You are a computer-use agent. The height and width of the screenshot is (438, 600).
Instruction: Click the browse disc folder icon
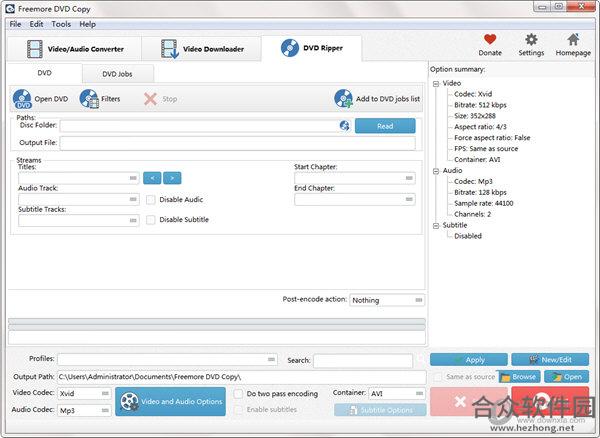point(344,125)
